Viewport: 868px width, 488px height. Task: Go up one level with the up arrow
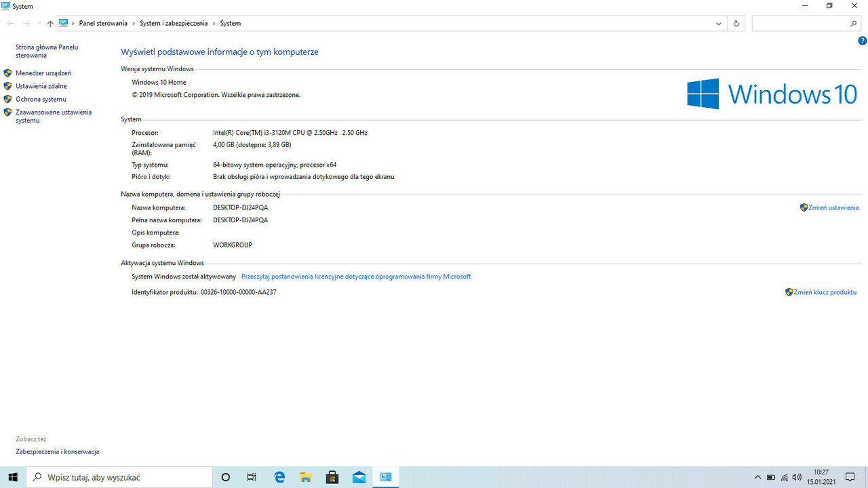coord(50,23)
